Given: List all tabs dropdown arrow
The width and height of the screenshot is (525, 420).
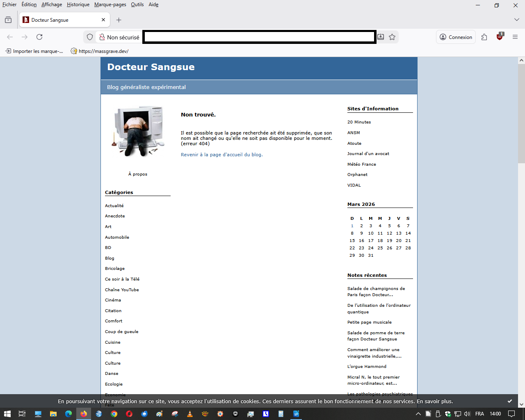Looking at the screenshot, I should (x=516, y=20).
